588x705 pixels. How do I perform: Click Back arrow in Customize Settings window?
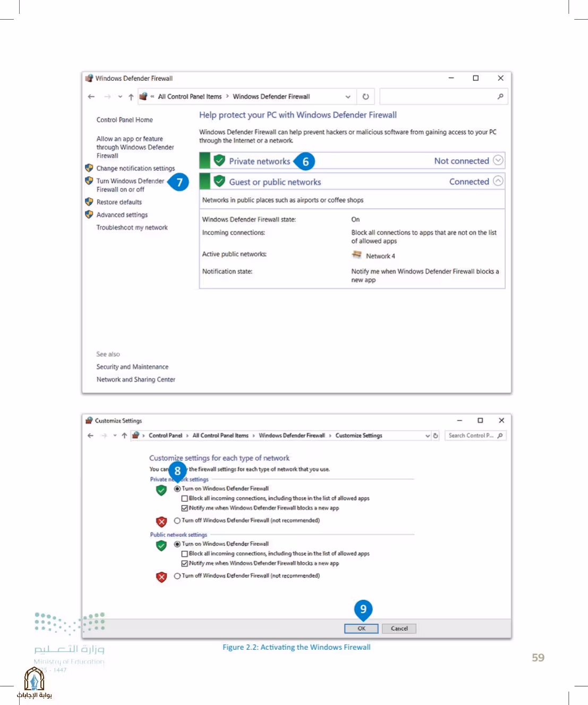(90, 436)
